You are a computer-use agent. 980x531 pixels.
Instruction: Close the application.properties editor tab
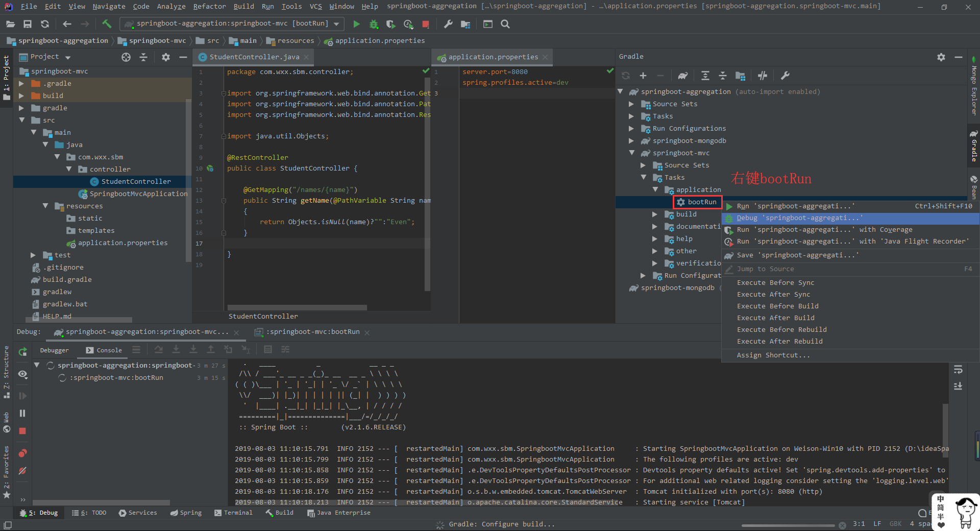click(x=545, y=57)
